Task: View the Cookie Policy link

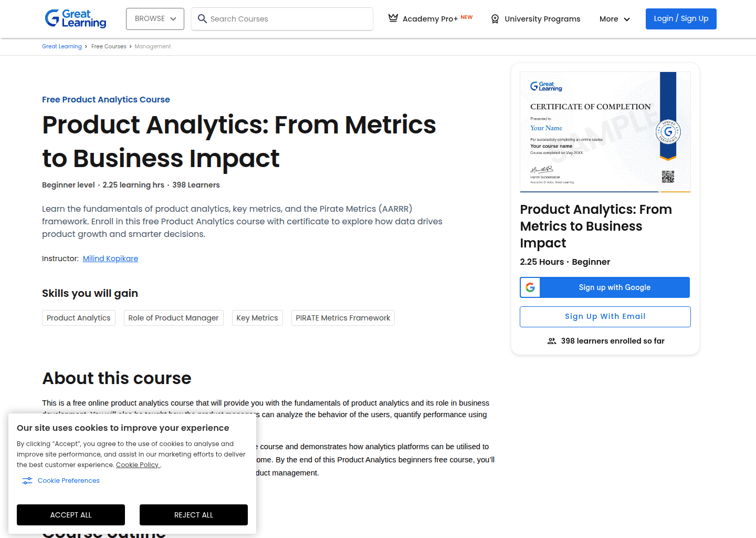Action: point(138,464)
